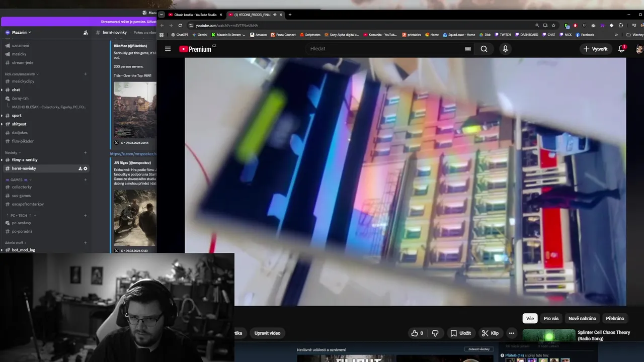
Task: Collapse the PC + TECH category
Action: click(20, 215)
